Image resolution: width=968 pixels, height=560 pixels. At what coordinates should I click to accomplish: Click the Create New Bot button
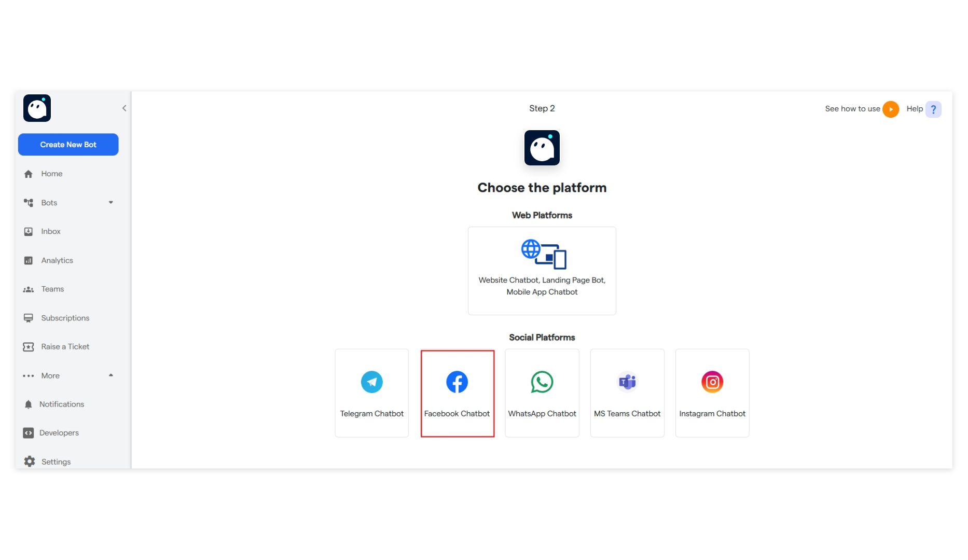tap(68, 144)
